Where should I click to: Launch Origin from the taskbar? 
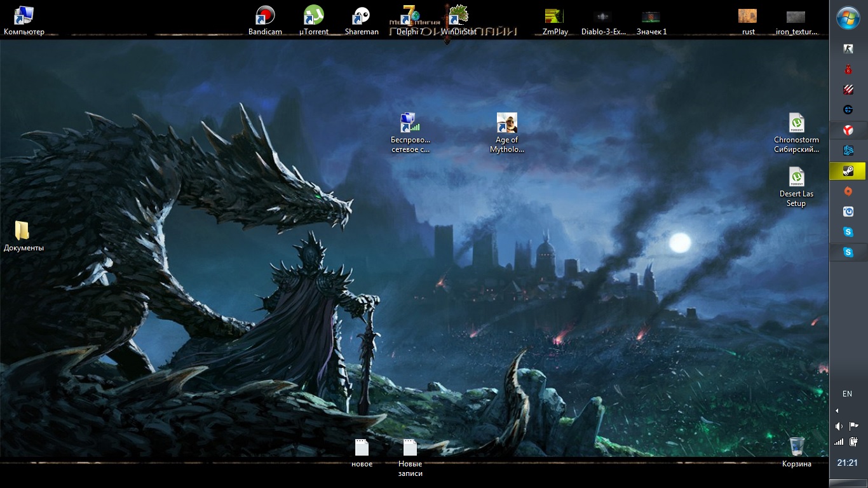click(848, 191)
